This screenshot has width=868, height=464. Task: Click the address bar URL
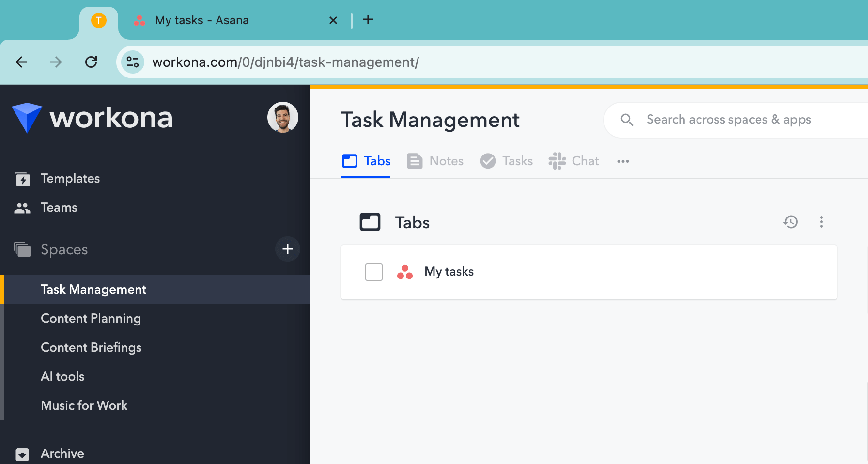click(285, 62)
